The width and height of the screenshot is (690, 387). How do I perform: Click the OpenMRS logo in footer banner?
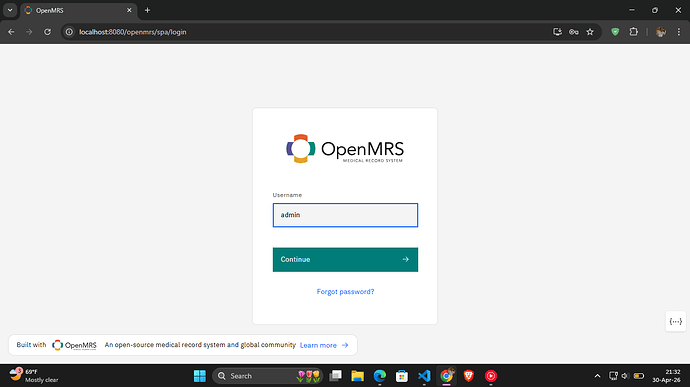coord(74,345)
